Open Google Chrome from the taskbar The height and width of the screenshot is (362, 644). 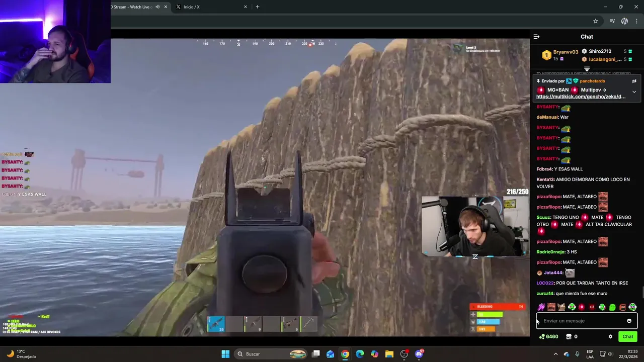345,354
